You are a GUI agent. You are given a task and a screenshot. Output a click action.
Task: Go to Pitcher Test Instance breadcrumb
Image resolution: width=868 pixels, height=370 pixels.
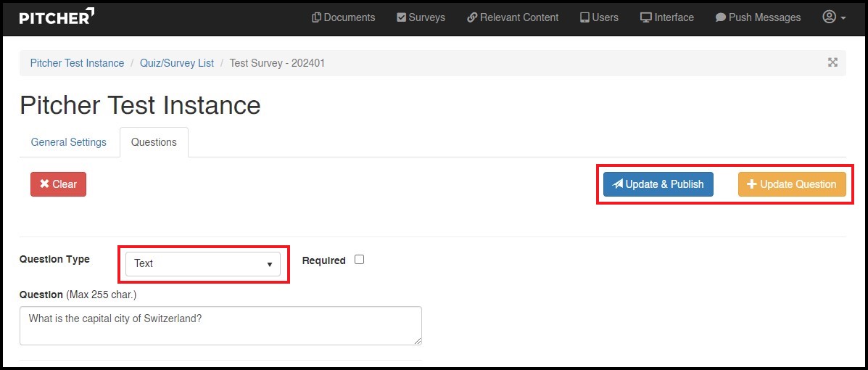(77, 63)
